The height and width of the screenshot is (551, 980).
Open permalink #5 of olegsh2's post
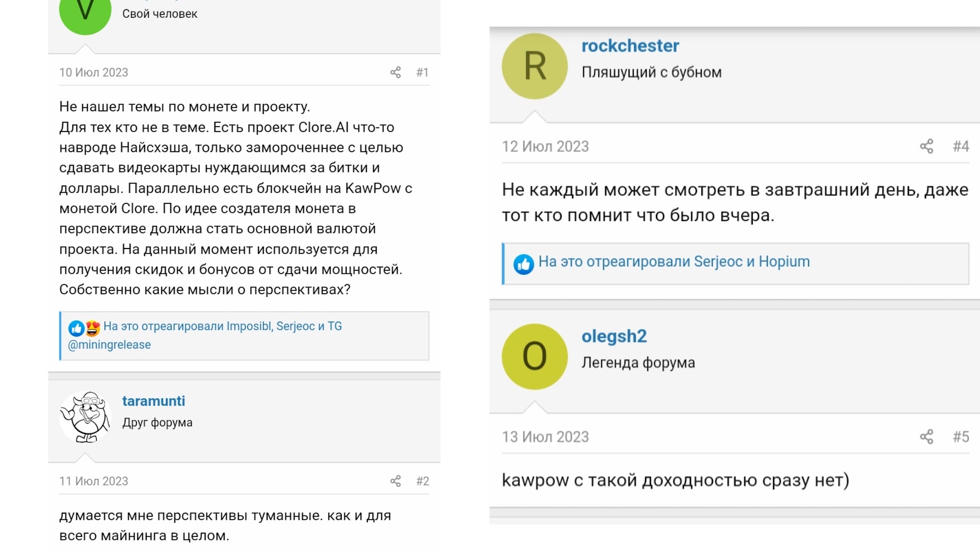tap(960, 437)
